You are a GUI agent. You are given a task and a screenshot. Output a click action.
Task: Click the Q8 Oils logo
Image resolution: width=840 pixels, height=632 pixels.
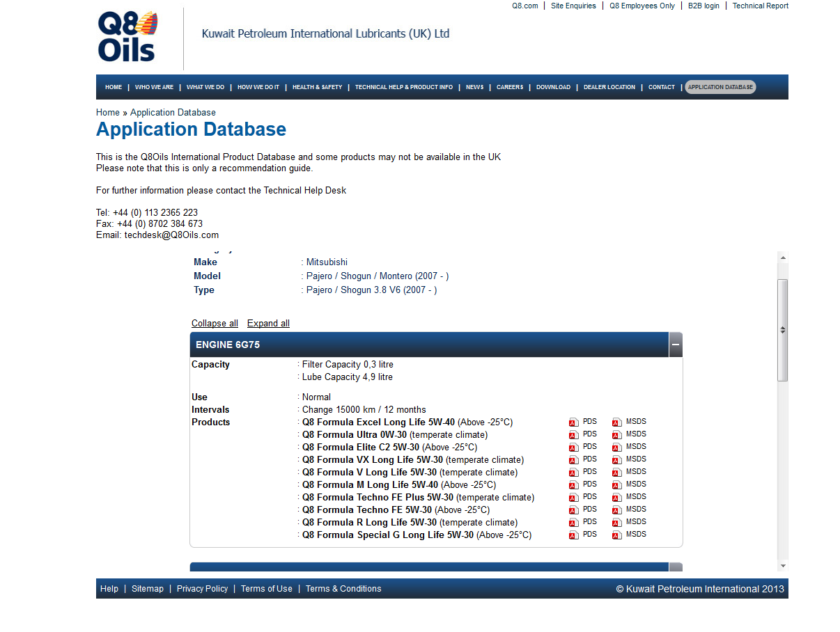tap(128, 37)
